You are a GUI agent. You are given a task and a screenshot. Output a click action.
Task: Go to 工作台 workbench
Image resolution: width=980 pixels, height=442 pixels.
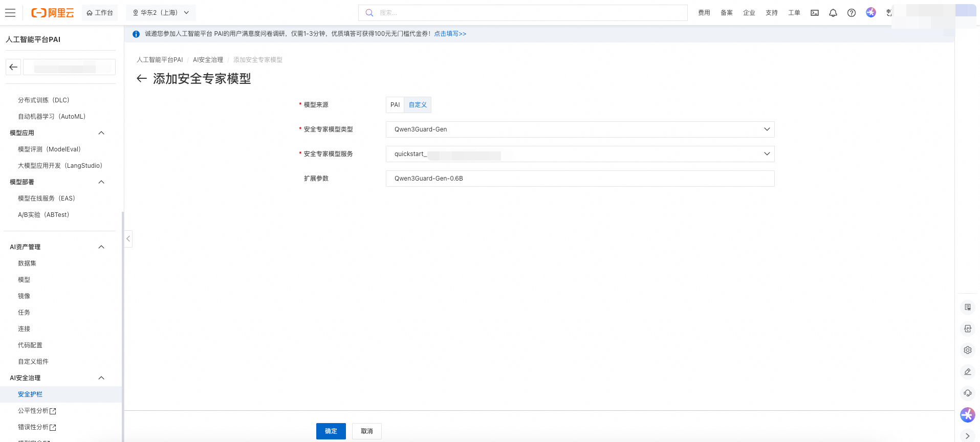pos(100,13)
